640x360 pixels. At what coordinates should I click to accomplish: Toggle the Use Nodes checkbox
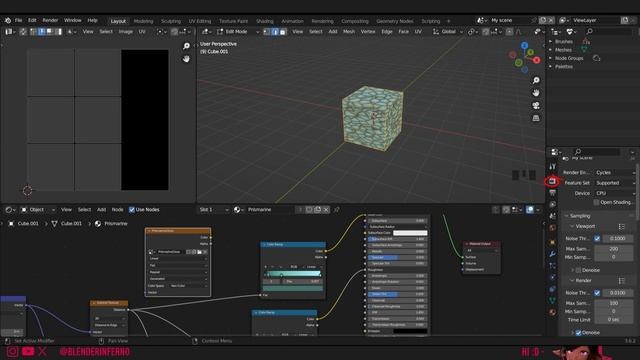point(131,209)
